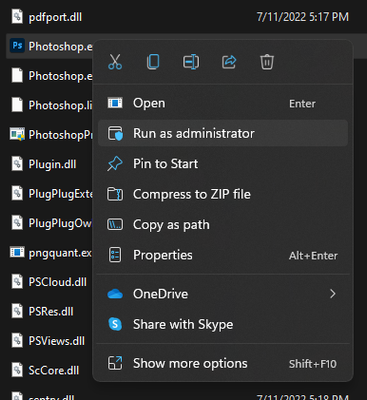
Task: Select the ScCore.dll file
Action: [x=54, y=370]
